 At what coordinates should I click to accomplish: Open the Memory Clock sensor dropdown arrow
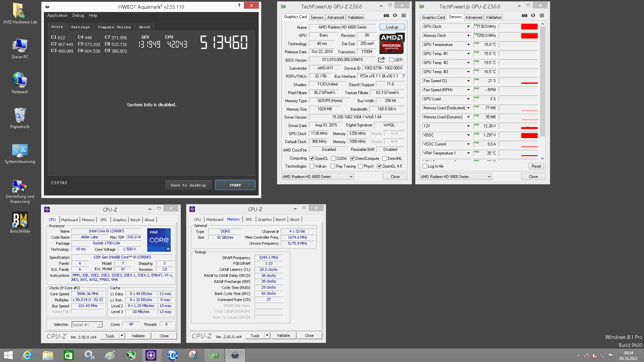tap(469, 36)
